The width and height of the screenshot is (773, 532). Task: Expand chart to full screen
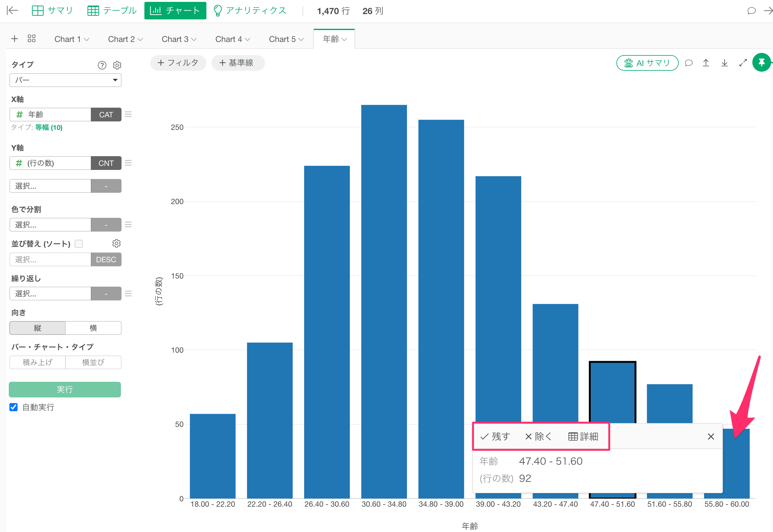point(743,63)
